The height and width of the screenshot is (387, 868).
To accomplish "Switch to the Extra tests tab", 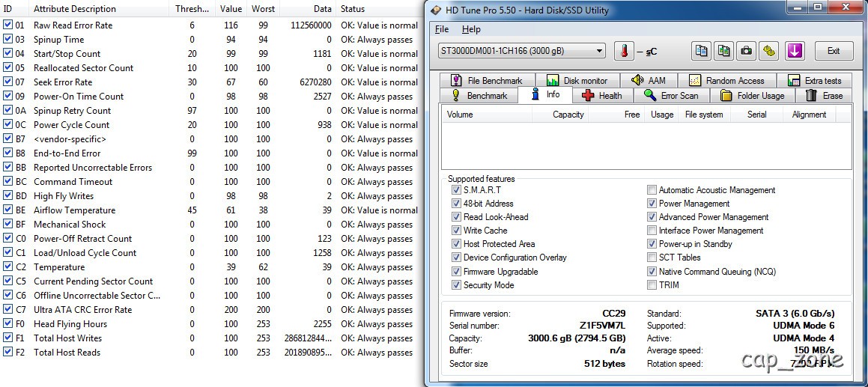I will [x=814, y=80].
